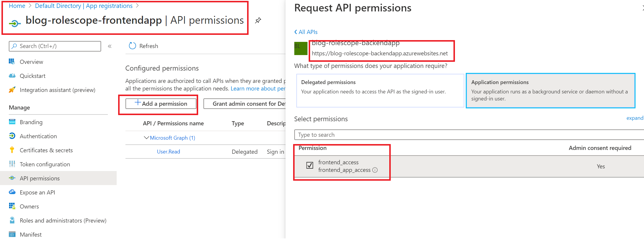Click the Refresh icon

[132, 46]
